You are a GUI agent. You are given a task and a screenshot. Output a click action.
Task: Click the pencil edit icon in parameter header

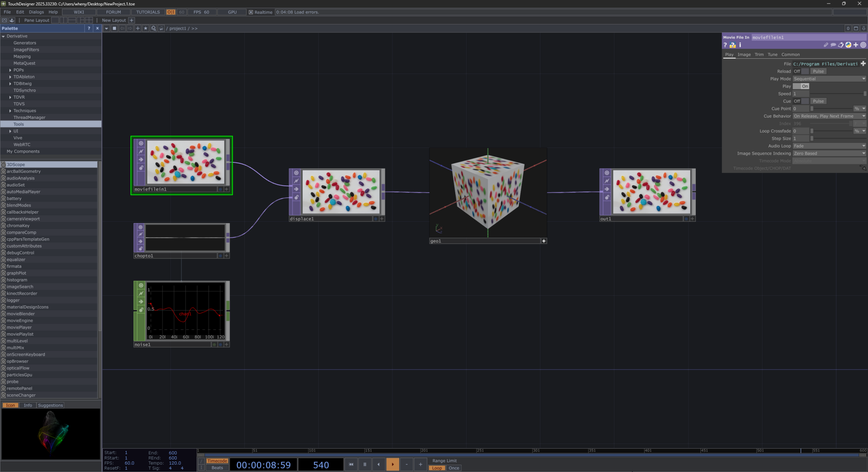click(826, 45)
